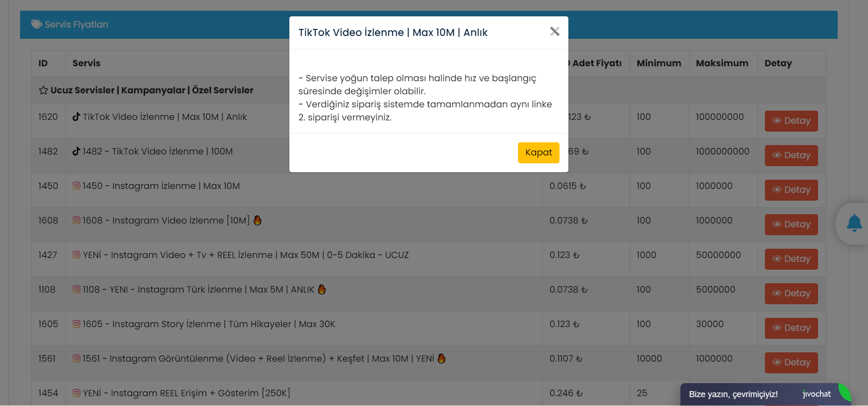Click minimum value 25 in row 1454
Viewport: 868px width, 406px height.
[x=642, y=393]
